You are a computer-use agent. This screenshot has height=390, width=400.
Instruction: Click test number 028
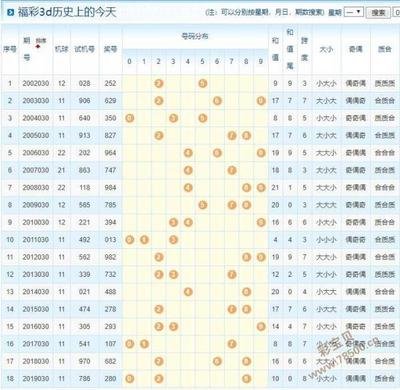pyautogui.click(x=84, y=83)
